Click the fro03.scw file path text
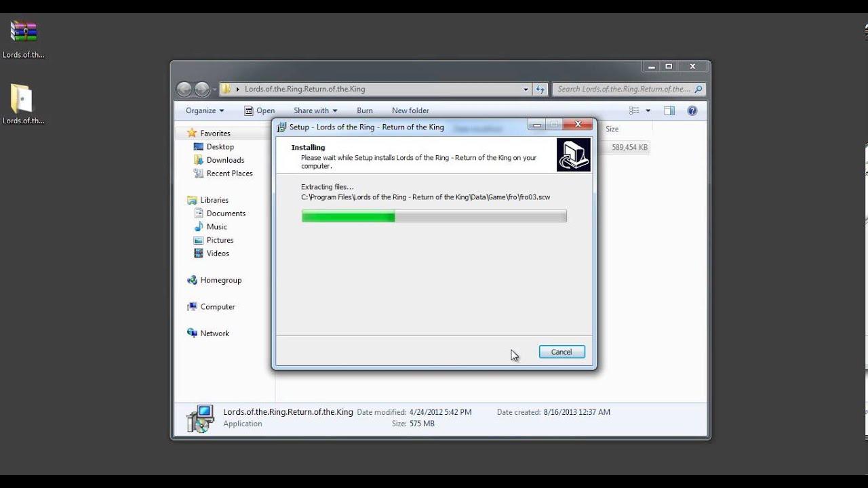 (x=425, y=197)
